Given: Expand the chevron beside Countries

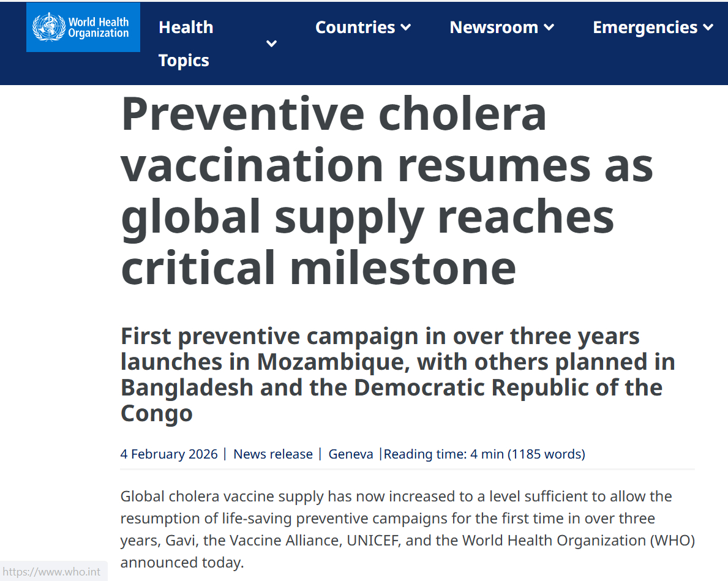Looking at the screenshot, I should coord(405,28).
